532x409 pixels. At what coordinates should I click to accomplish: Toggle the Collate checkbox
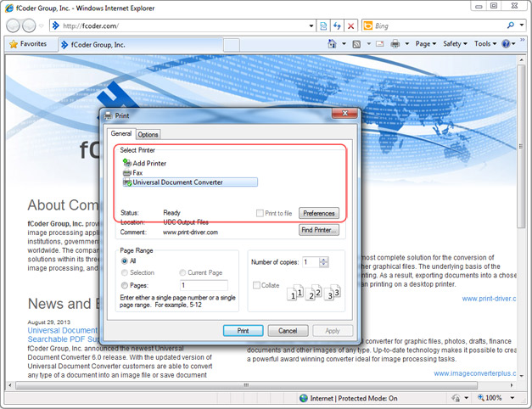click(x=256, y=285)
